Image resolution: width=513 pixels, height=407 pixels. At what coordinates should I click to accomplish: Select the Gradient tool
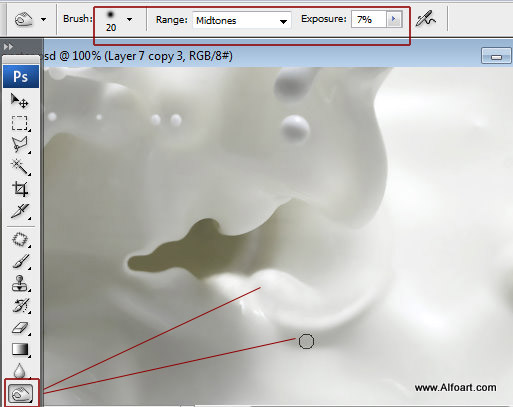point(20,349)
